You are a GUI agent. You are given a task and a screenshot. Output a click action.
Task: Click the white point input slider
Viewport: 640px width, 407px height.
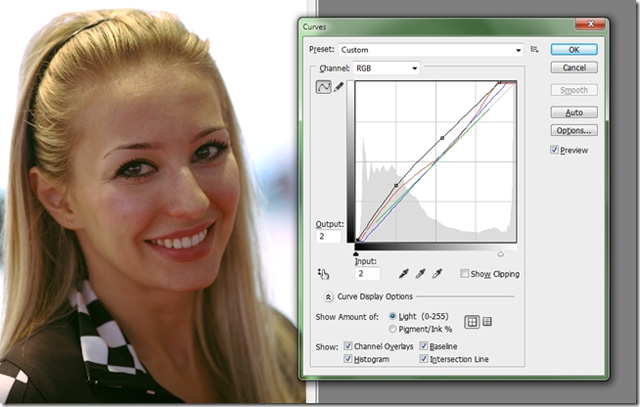click(500, 254)
